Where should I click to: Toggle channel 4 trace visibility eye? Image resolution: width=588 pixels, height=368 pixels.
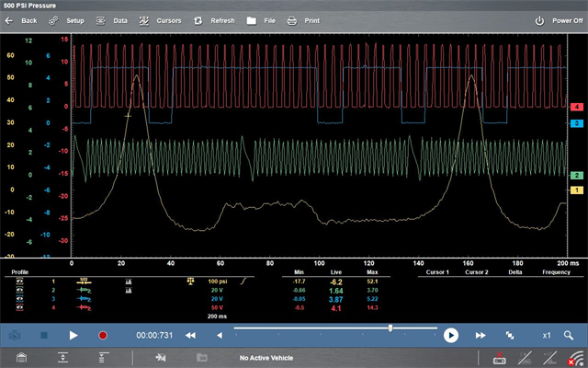[21, 308]
